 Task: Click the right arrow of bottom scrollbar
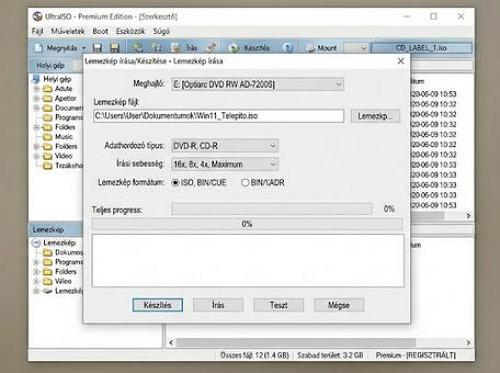pyautogui.click(x=468, y=342)
